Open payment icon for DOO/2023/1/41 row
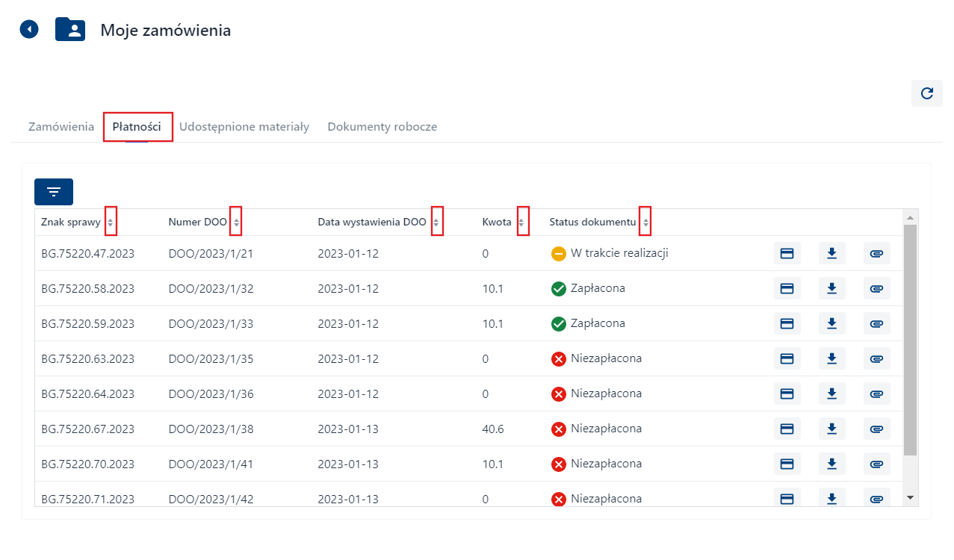 pos(787,464)
